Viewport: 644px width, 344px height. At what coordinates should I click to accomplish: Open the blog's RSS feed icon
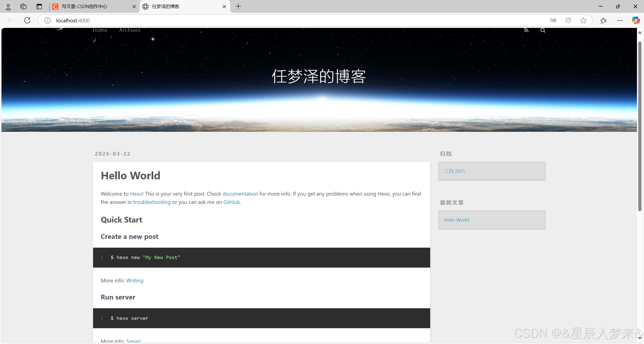(526, 30)
